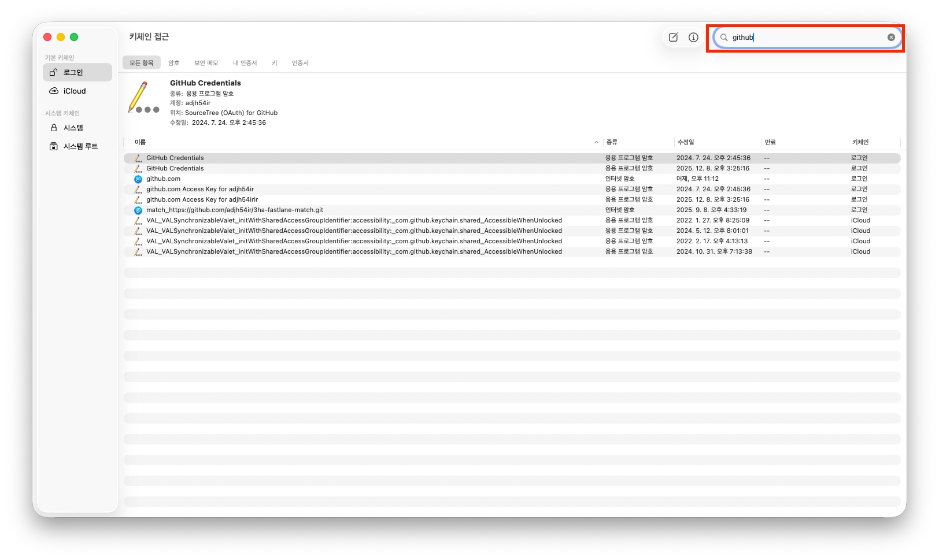
Task: Click pencil icon beside Access Key for adjh54ir
Action: [138, 189]
